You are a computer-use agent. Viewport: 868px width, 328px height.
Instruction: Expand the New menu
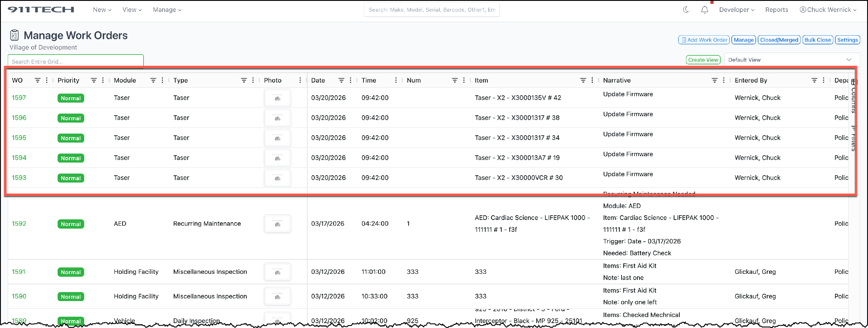[102, 10]
